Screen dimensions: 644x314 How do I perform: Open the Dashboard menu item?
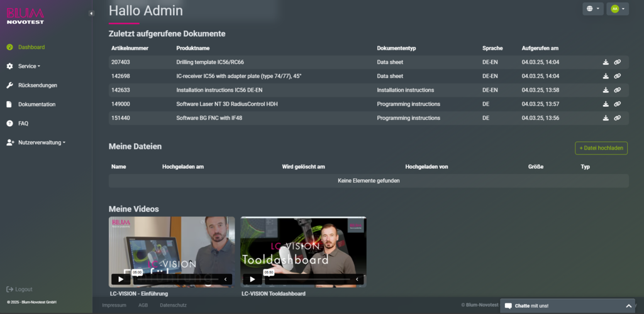(31, 47)
